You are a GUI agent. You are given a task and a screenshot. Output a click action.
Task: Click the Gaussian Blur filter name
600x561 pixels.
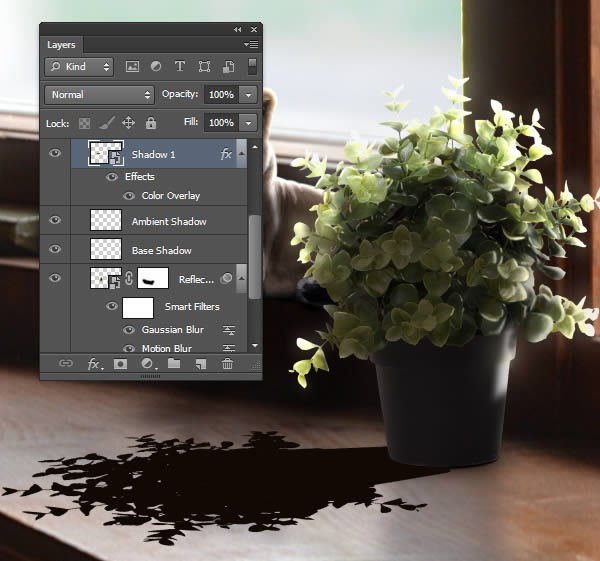[173, 330]
